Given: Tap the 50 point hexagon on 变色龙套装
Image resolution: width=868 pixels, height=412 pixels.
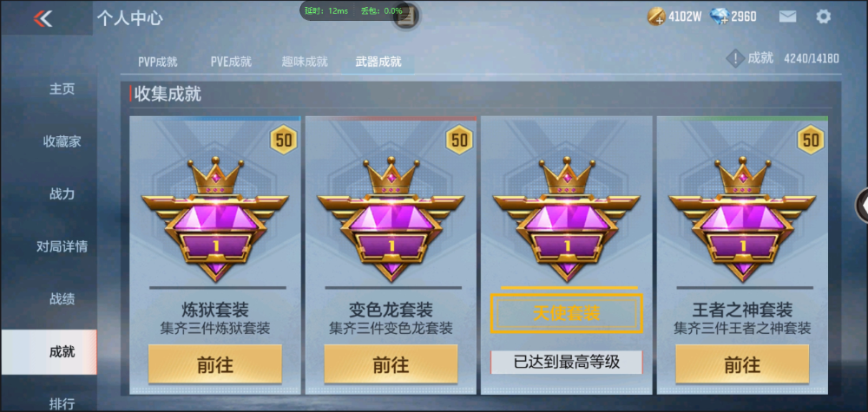Looking at the screenshot, I should click(459, 140).
